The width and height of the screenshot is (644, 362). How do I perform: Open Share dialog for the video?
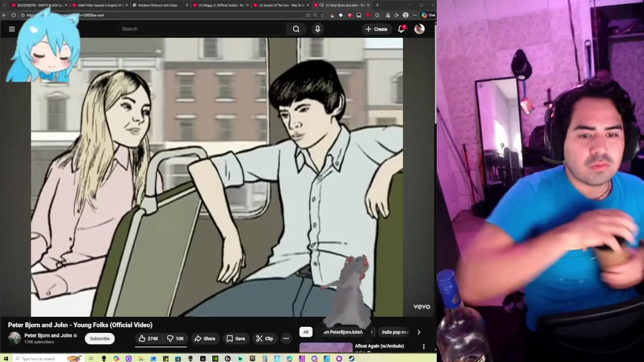click(204, 339)
